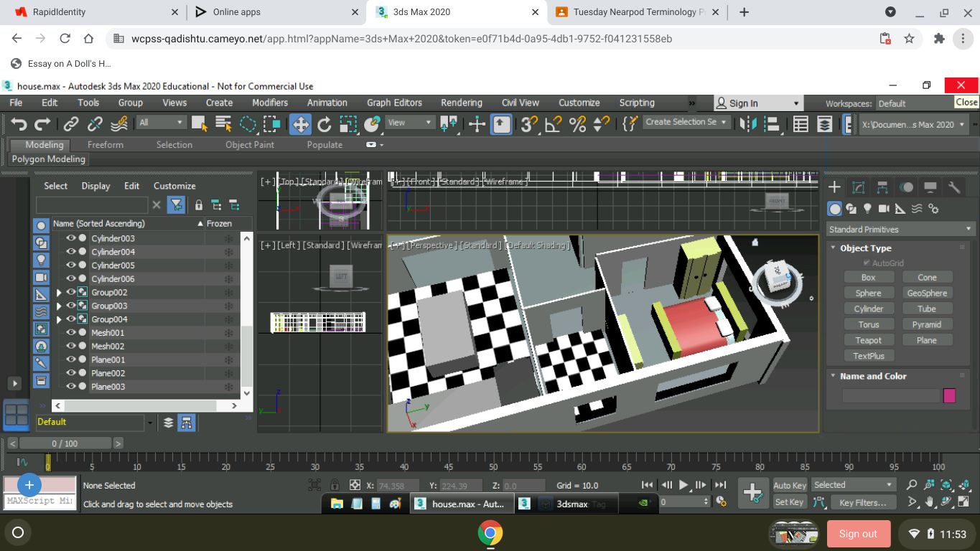Open the Rendering menu
Viewport: 980px width, 551px height.
tap(461, 103)
